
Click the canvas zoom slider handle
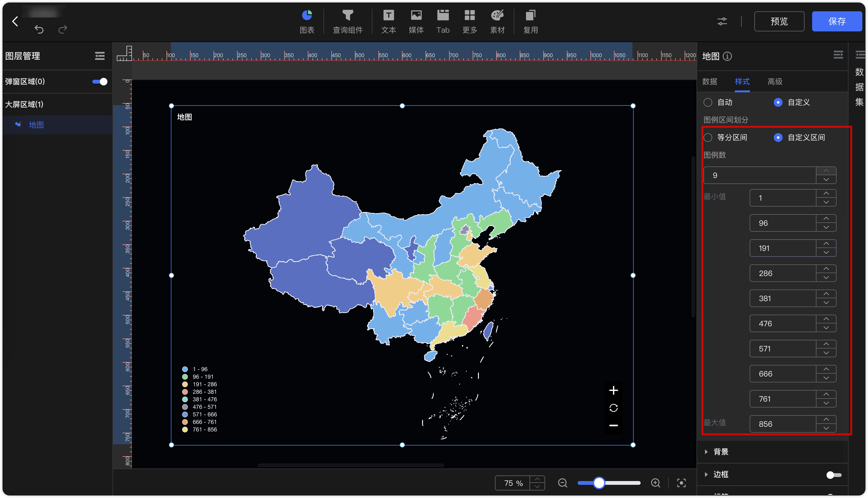pos(599,483)
